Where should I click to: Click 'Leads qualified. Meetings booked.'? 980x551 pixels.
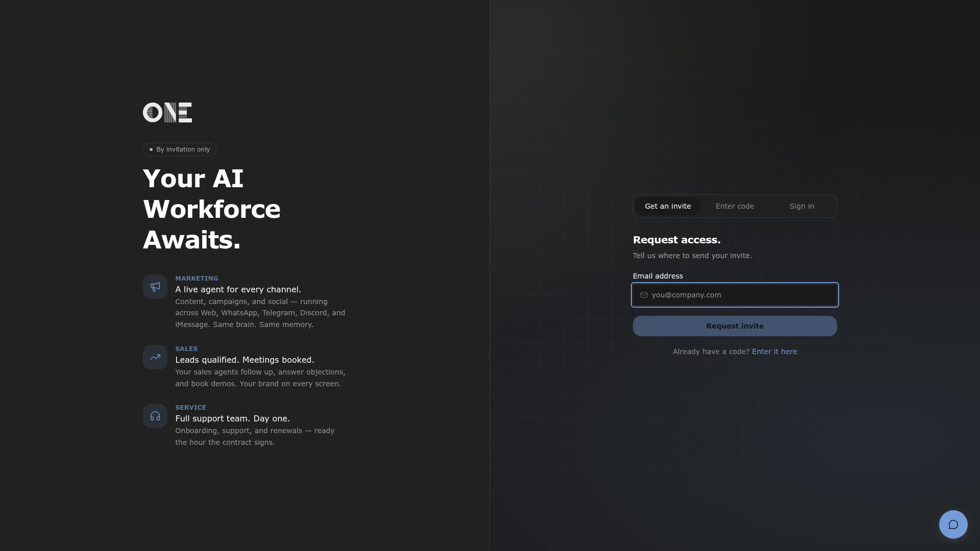click(x=245, y=360)
